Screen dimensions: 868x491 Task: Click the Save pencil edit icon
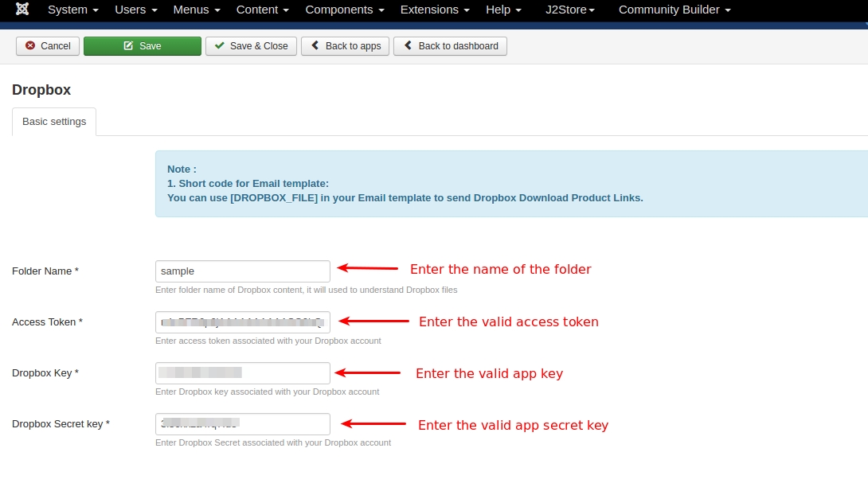(x=128, y=45)
